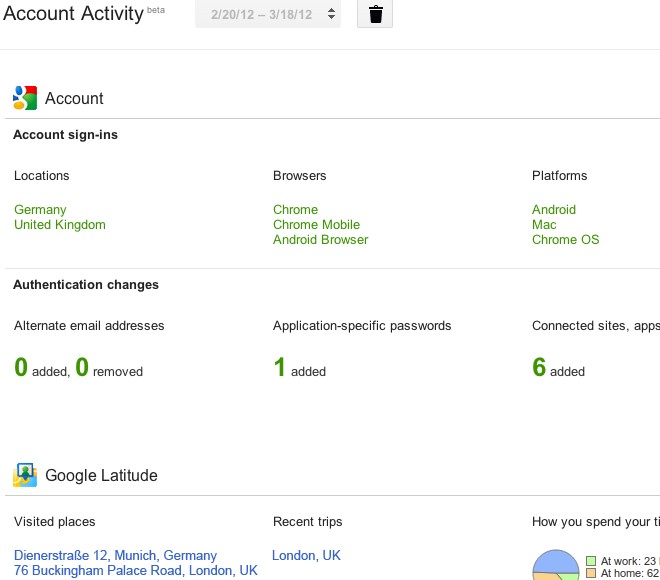
Task: Click the orange At home legend swatch
Action: coord(591,574)
